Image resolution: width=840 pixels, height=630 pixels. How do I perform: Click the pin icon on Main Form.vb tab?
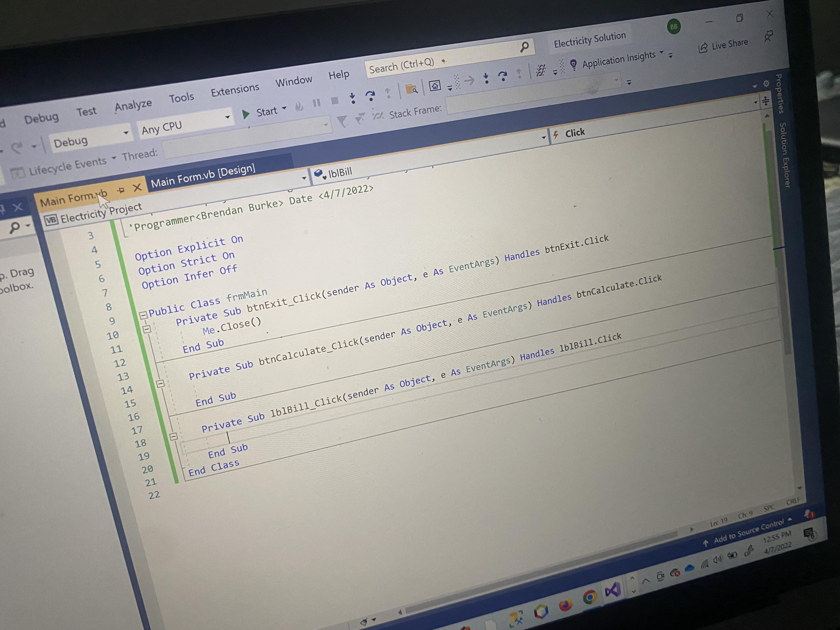(x=121, y=190)
